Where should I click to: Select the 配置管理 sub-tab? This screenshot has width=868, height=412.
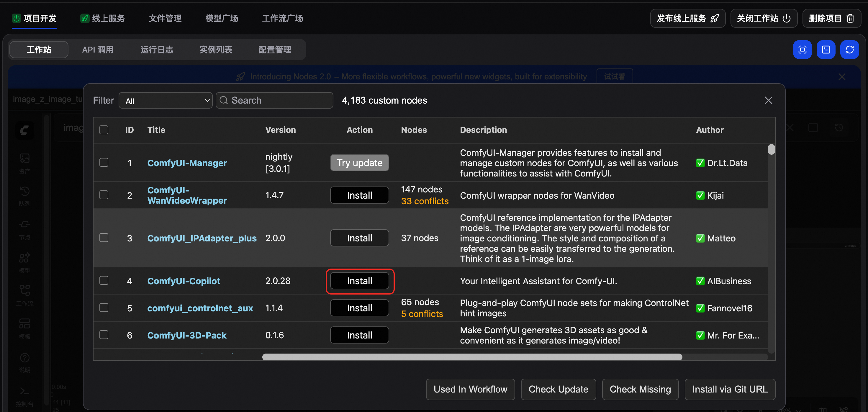[275, 50]
